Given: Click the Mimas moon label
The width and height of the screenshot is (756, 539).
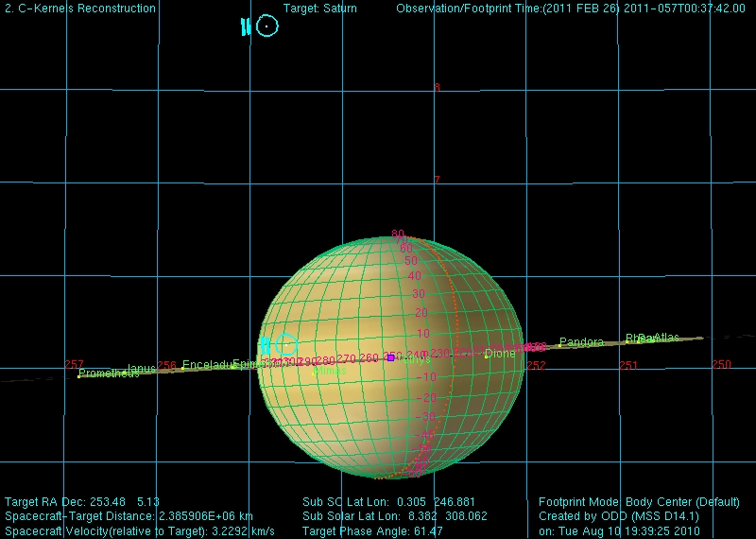Looking at the screenshot, I should (329, 372).
